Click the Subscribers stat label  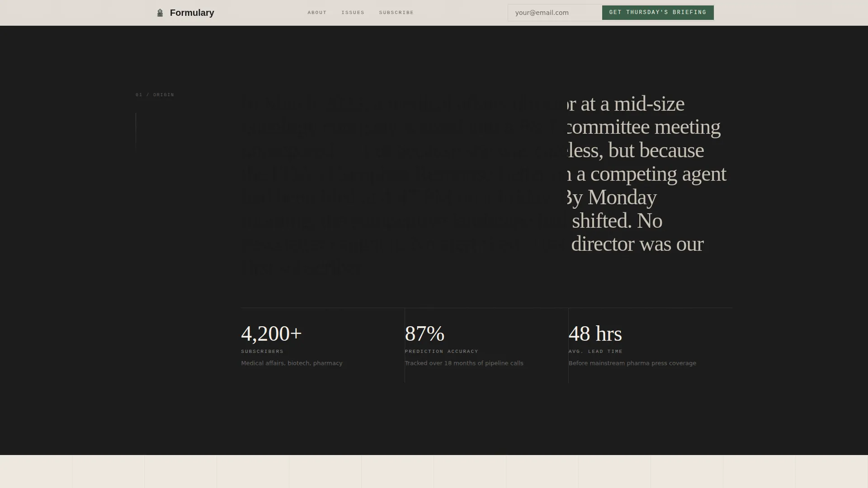[262, 352]
